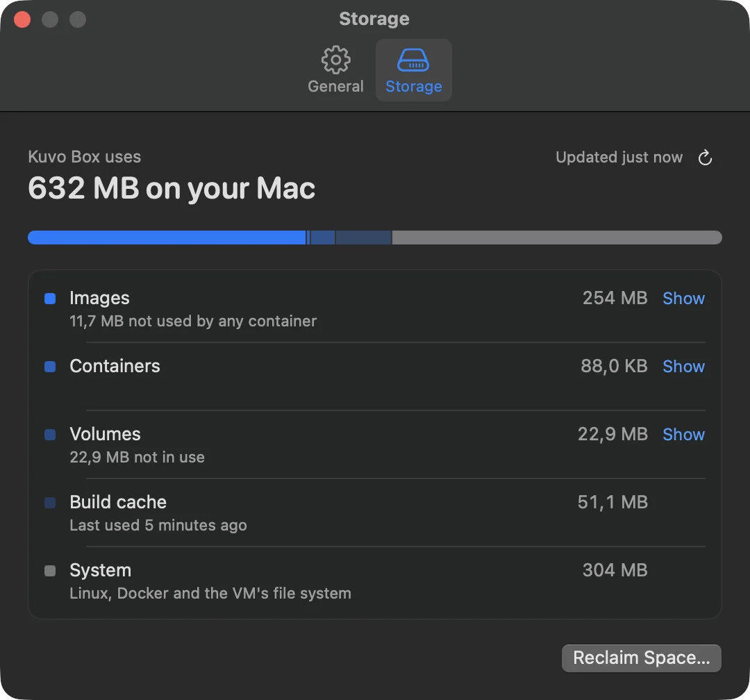Select the Build cache row label

click(x=118, y=502)
